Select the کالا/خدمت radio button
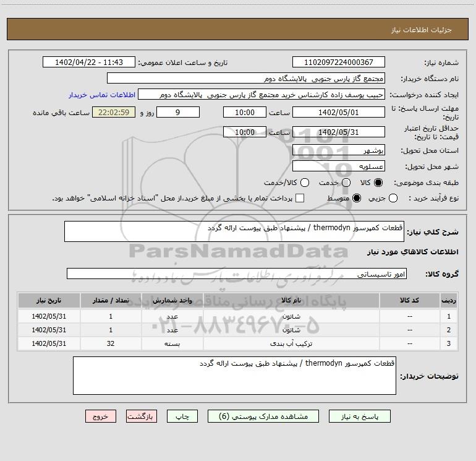476x461 pixels. (305, 183)
